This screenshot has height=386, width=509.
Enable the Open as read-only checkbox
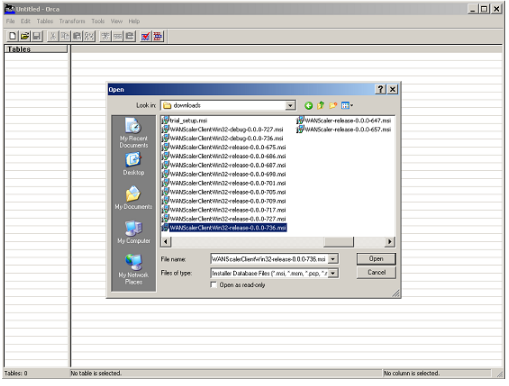point(214,285)
